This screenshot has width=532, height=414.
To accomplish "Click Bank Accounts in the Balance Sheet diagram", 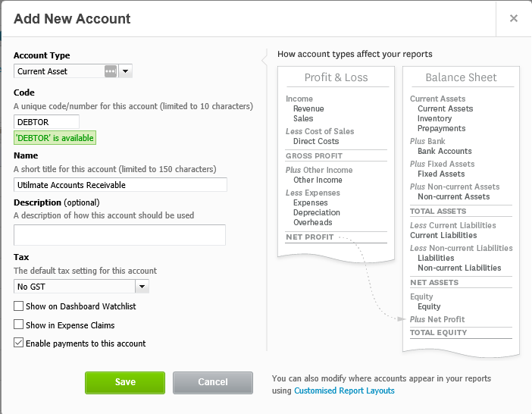I will pos(444,151).
